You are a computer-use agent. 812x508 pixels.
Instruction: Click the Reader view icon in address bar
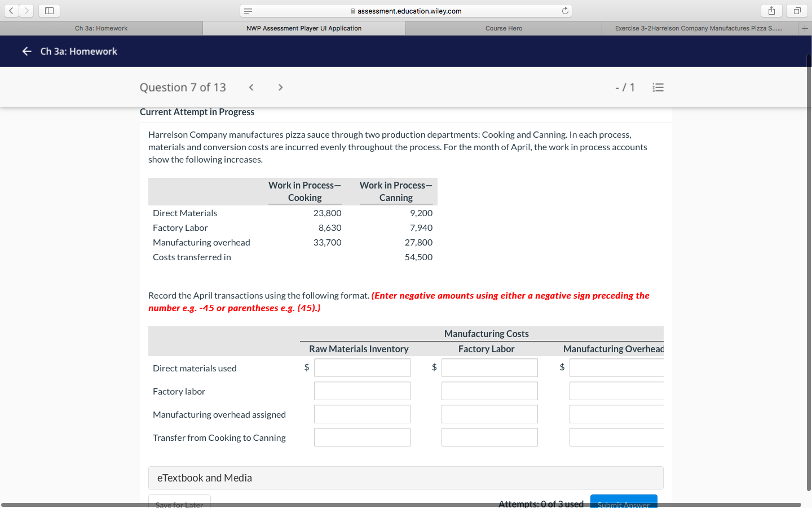coord(247,10)
